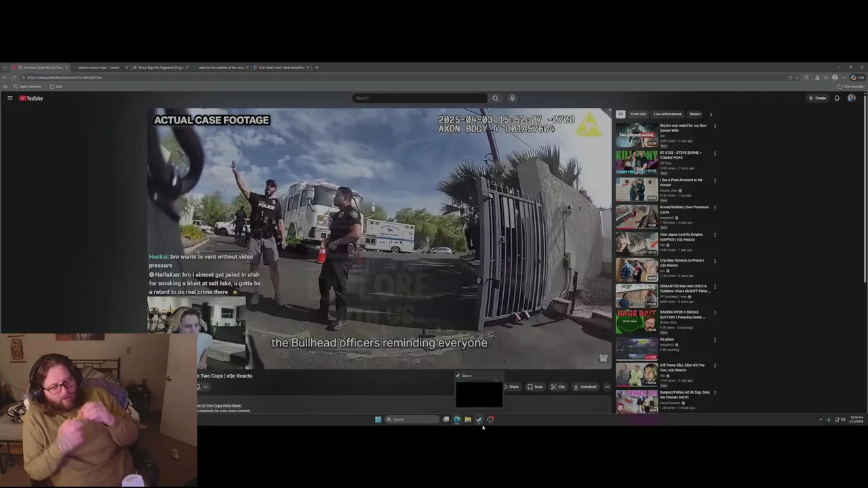Open the 'RAGING OVER A SINGLE BUTTON' video
Viewport: 868px width, 488px height.
click(636, 321)
